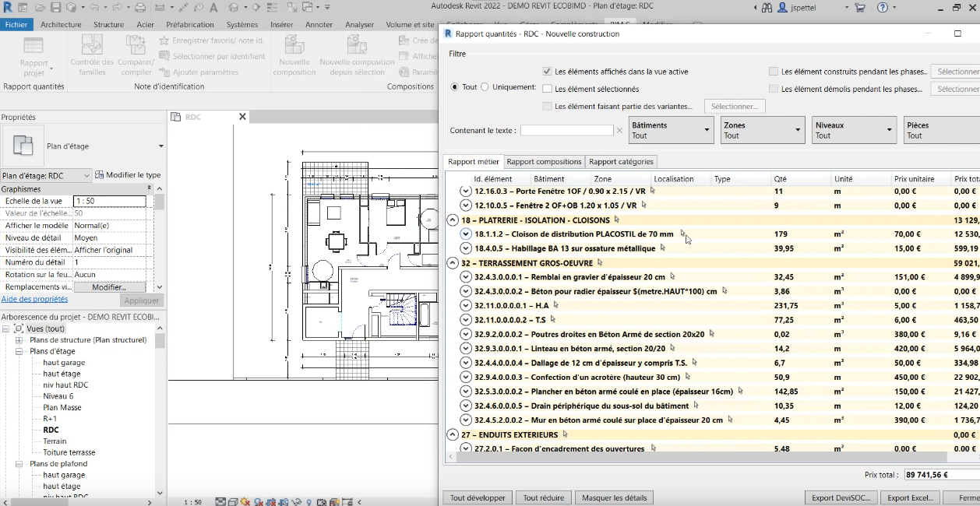Screen dimensions: 980x506
Task: Click the Export DeviSOC... button
Action: 841,497
